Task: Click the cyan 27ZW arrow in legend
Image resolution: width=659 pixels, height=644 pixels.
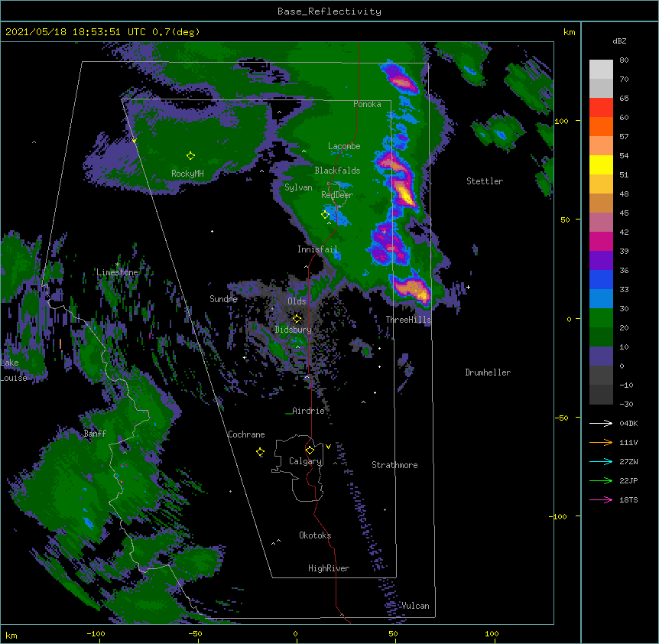Action: (601, 461)
